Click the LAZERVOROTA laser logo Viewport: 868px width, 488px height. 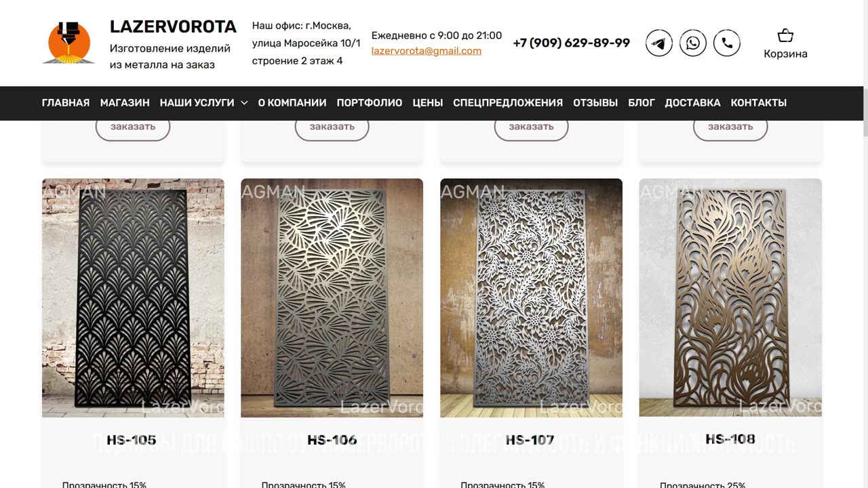click(x=68, y=43)
